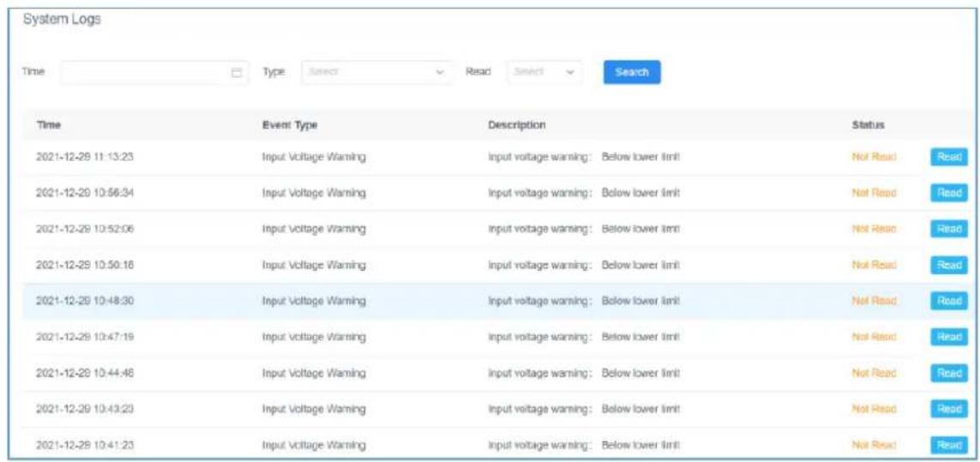The height and width of the screenshot is (462, 980).
Task: Click Input Voltage Warning in 10:41:23 row
Action: [314, 445]
